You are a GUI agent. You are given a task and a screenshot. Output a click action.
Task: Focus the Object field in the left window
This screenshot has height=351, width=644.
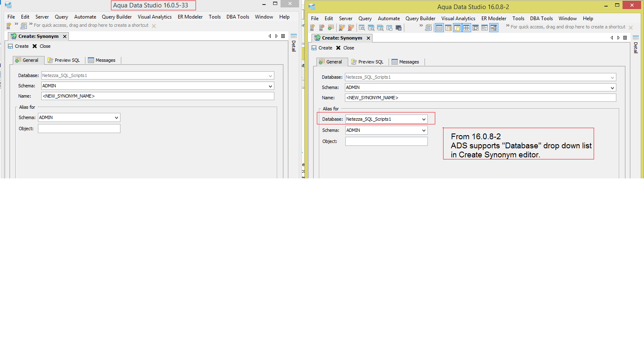pyautogui.click(x=79, y=129)
